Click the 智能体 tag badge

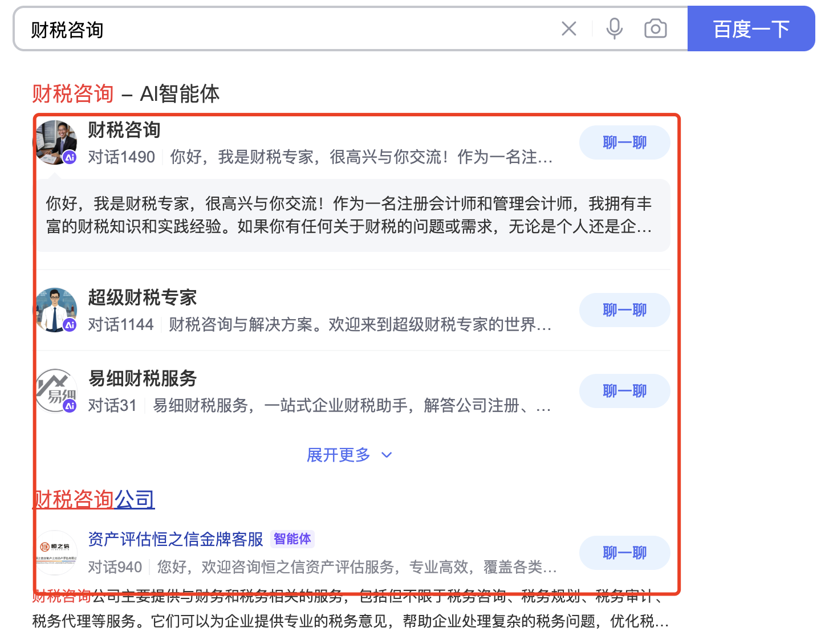pos(292,539)
